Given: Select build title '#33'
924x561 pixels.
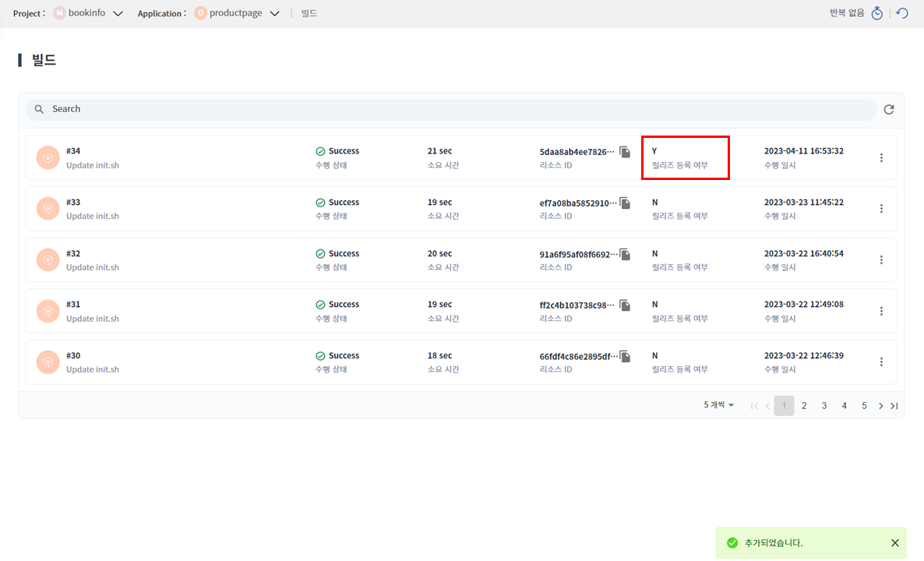Looking at the screenshot, I should [73, 202].
